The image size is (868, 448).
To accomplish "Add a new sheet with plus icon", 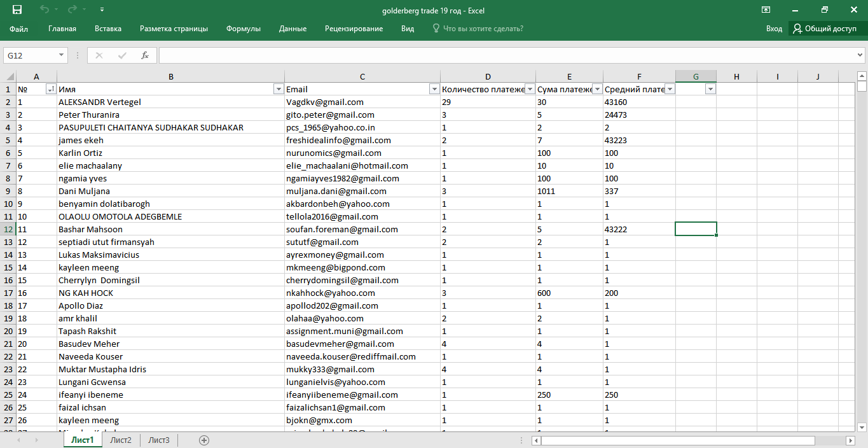I will [204, 440].
